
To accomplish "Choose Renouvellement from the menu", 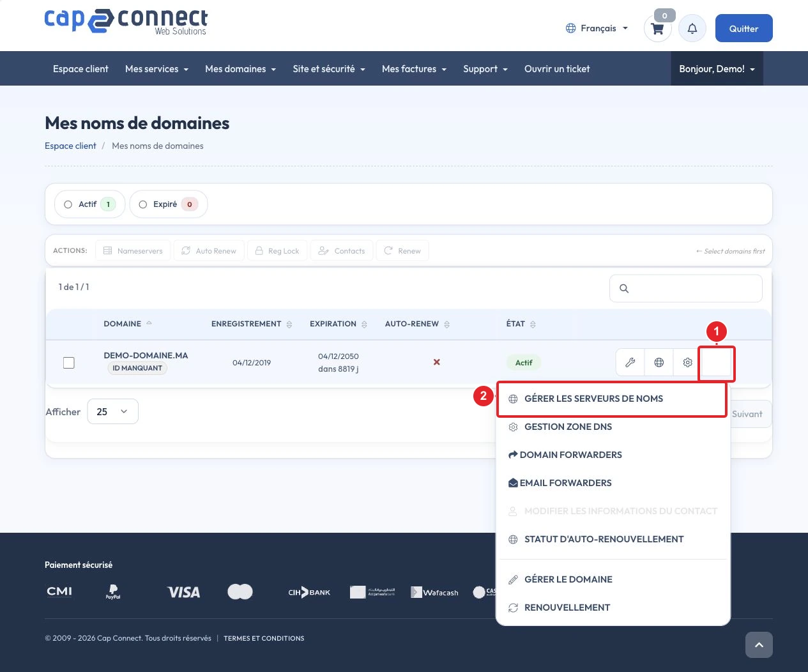I will pos(613,607).
